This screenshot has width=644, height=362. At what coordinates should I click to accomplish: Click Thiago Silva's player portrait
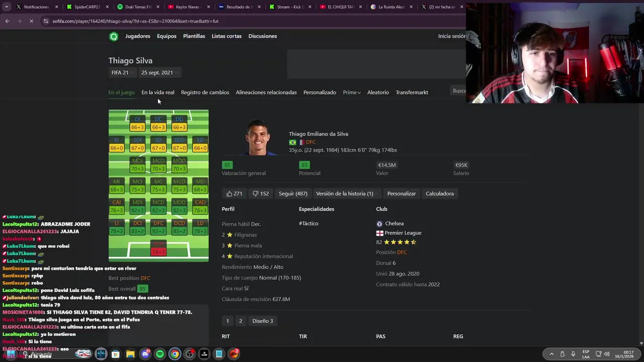[x=258, y=138]
